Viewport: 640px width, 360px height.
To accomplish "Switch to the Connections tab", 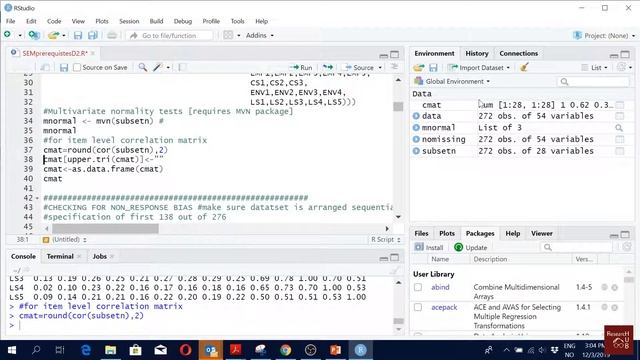I will pyautogui.click(x=518, y=53).
